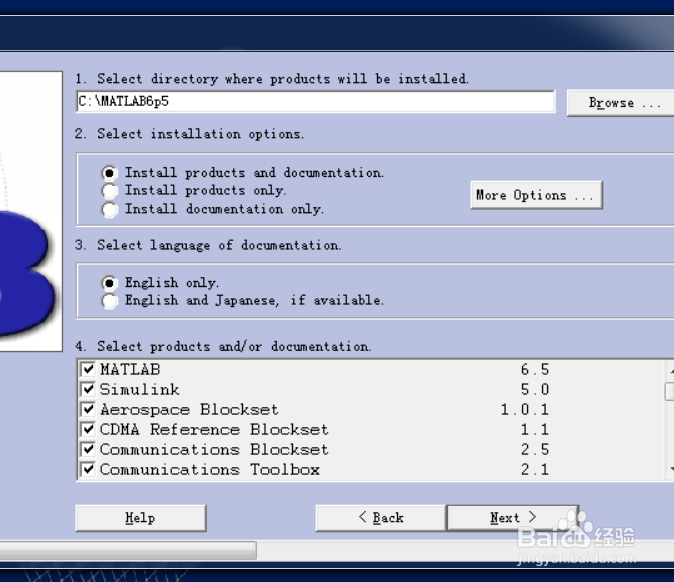Screen dimensions: 674x582
Task: Click the Aerospace Blockset version 1.0.1
Action: pyautogui.click(x=525, y=409)
